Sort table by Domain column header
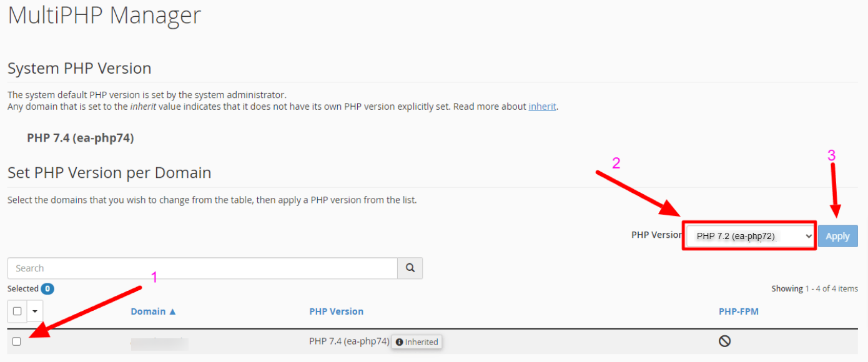868x362 pixels. 148,311
